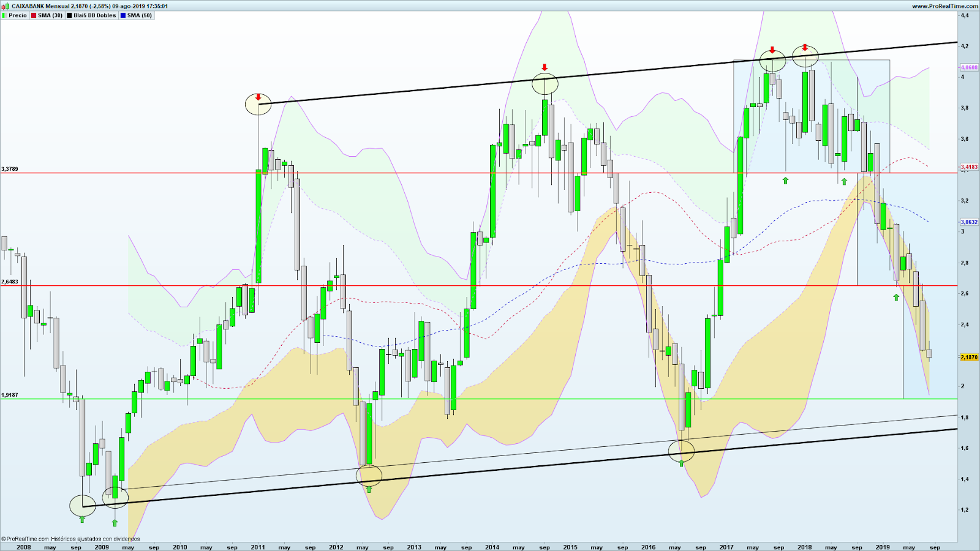This screenshot has width=980, height=551.
Task: Click the candlestick chart icon beside CAIXABANK title
Action: click(6, 6)
